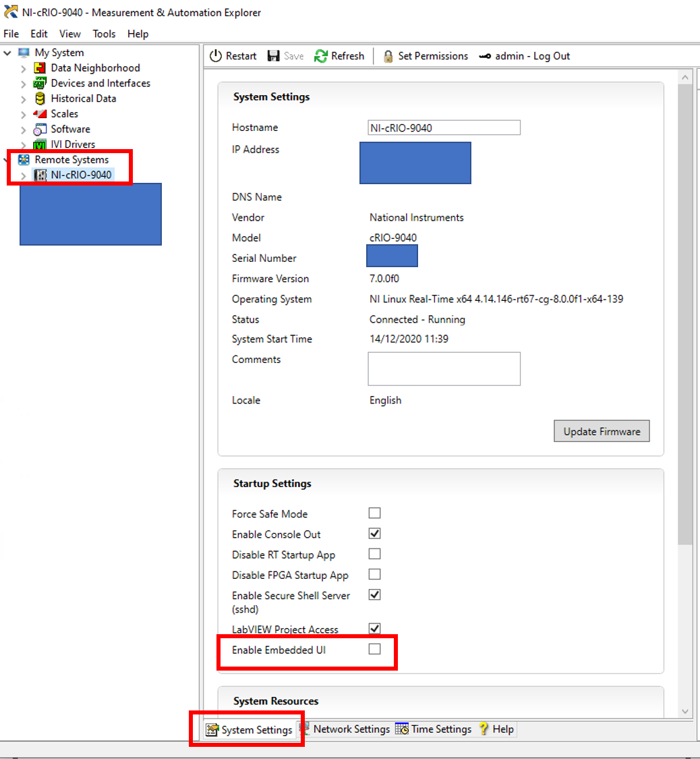Expand the Devices and Interfaces node
The height and width of the screenshot is (759, 700).
point(23,84)
